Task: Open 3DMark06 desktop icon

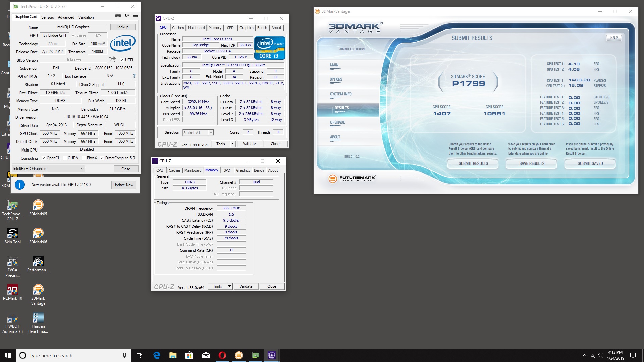Action: point(38,236)
